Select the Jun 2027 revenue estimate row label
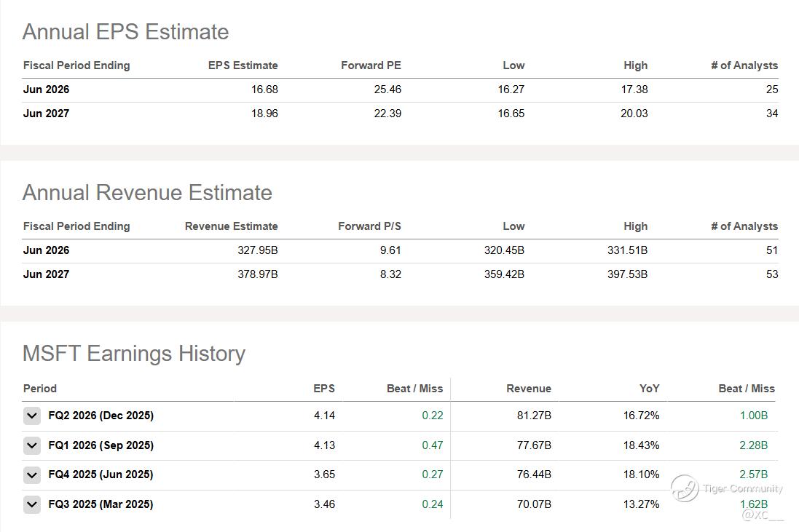Screen dimensions: 799x532 [x=47, y=274]
